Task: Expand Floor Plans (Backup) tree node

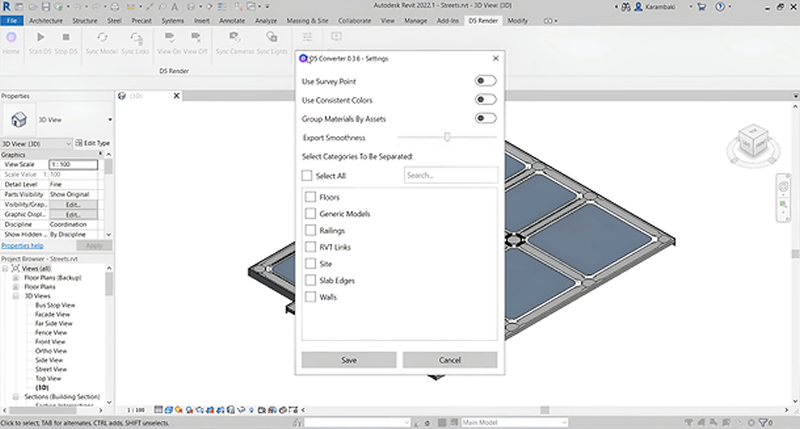Action: (x=16, y=278)
